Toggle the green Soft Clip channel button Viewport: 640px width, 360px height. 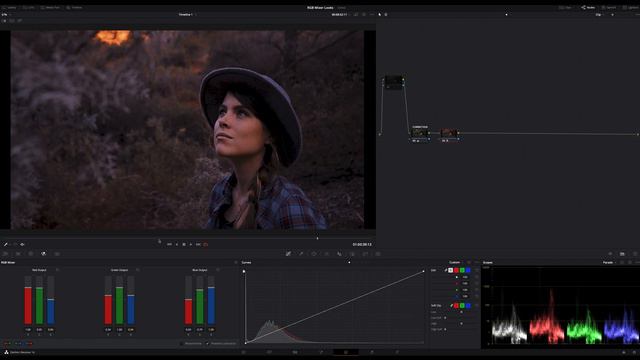462,305
